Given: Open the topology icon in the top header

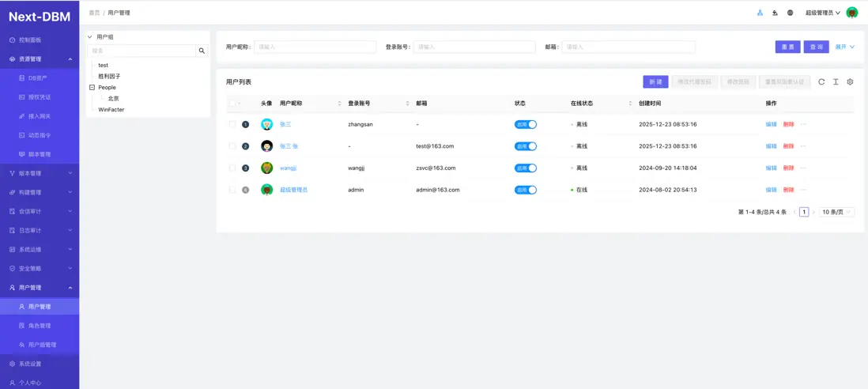Looking at the screenshot, I should coord(760,13).
